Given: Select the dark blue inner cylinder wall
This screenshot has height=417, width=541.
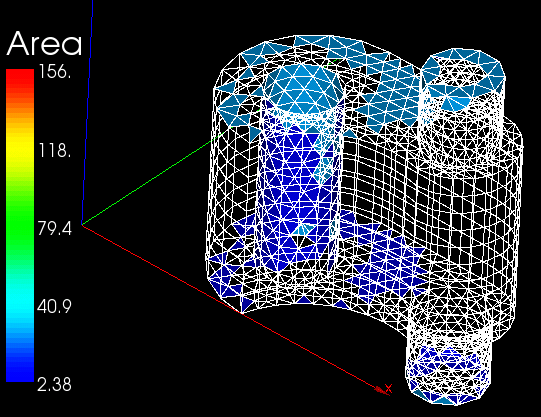Looking at the screenshot, I should tap(297, 193).
